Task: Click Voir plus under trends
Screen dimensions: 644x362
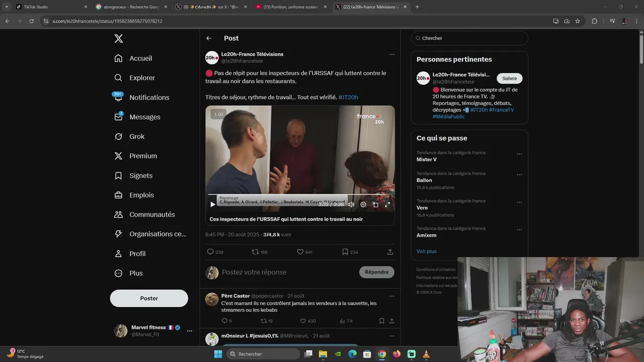Action: 427,251
